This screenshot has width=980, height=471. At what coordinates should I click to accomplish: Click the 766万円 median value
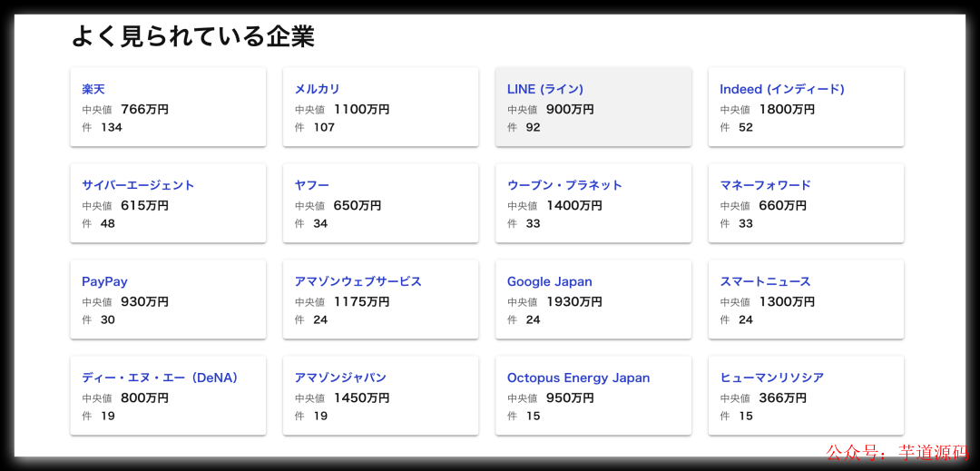point(144,109)
